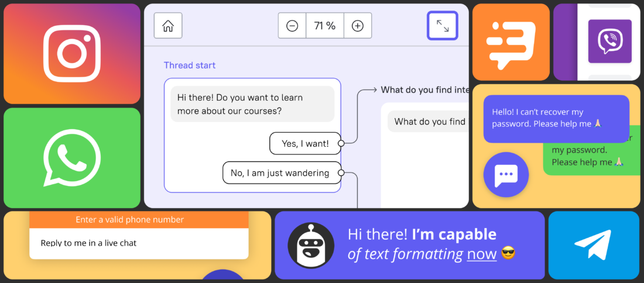Click the sunglasses emoji in bot banner
Screen dimensions: 644x283
click(508, 254)
